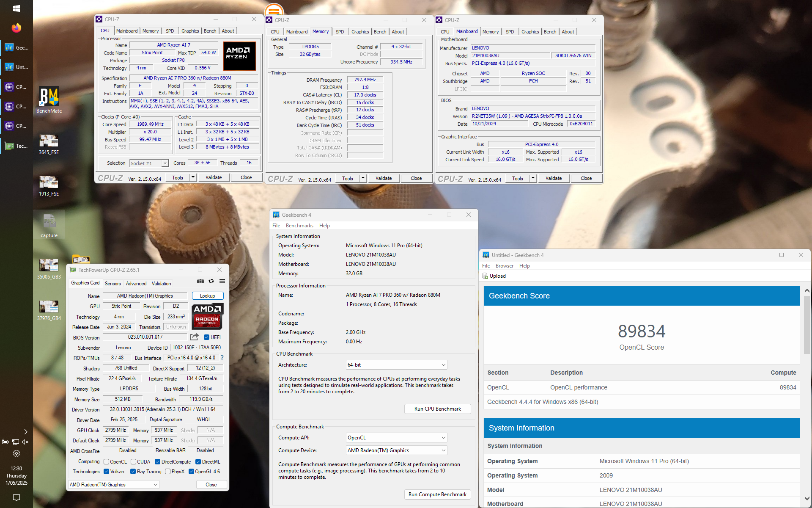Export the BIOS using the share icon
Viewport: 812px width, 508px height.
click(194, 337)
